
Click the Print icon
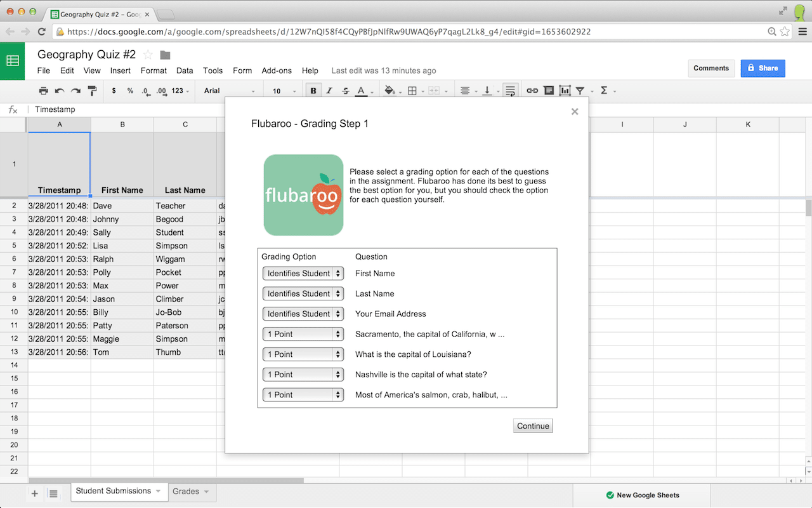pyautogui.click(x=43, y=90)
